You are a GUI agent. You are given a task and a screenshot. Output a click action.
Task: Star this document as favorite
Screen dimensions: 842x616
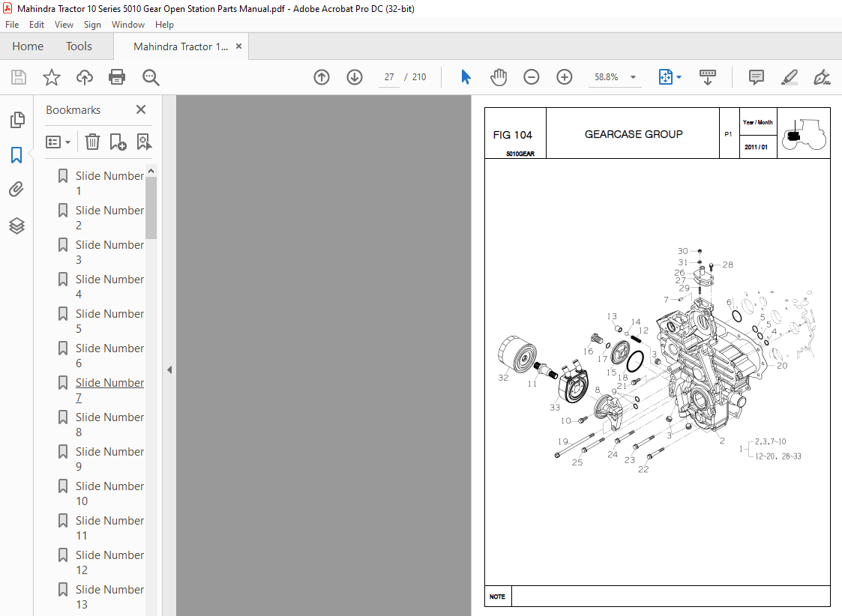pyautogui.click(x=52, y=77)
